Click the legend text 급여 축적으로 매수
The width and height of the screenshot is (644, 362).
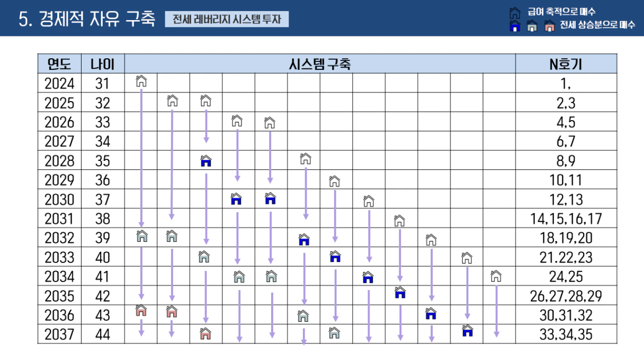tap(561, 12)
